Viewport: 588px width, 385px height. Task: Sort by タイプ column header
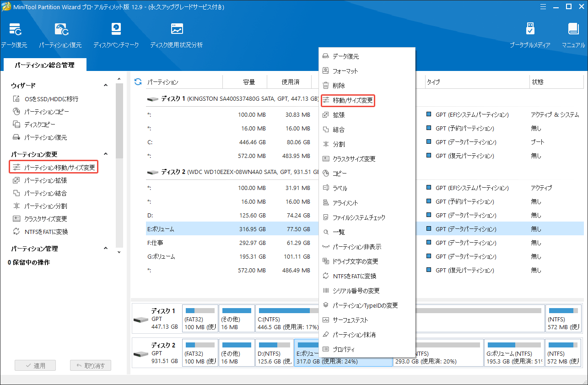[x=477, y=82]
